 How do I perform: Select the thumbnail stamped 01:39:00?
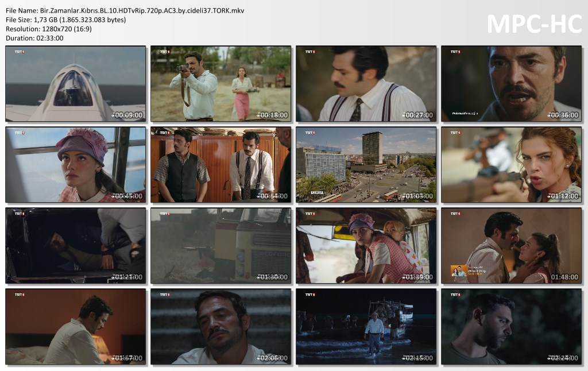tap(366, 246)
